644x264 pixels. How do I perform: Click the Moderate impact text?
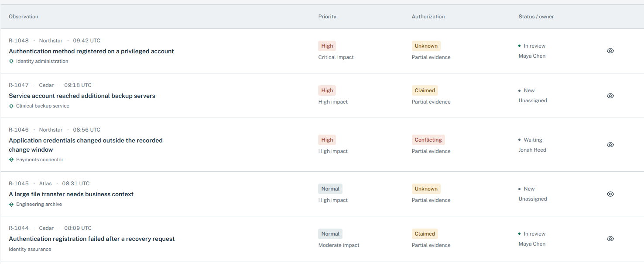point(339,245)
